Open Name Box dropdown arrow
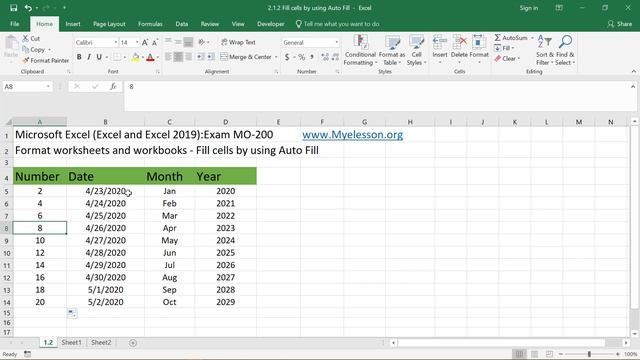The height and width of the screenshot is (360, 640). click(48, 87)
